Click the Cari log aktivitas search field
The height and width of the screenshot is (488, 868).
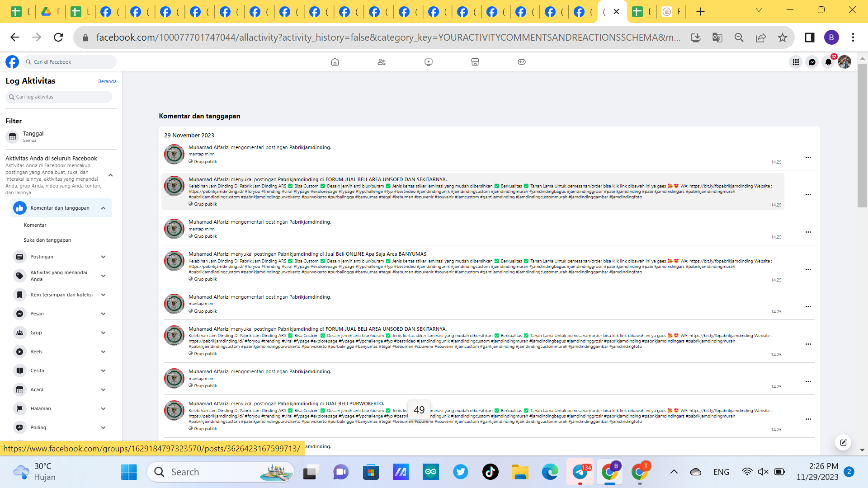point(59,97)
